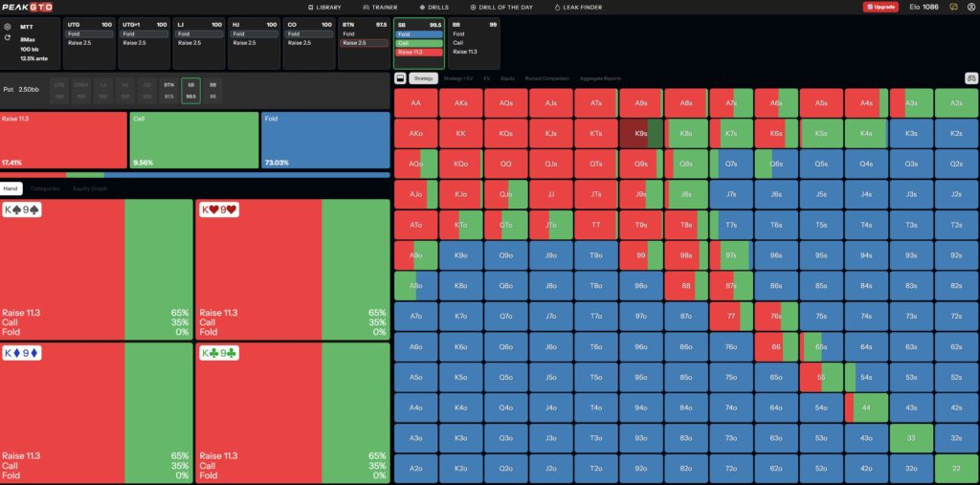Select the BTN position in pot row
This screenshot has width=980, height=485.
pyautogui.click(x=169, y=91)
